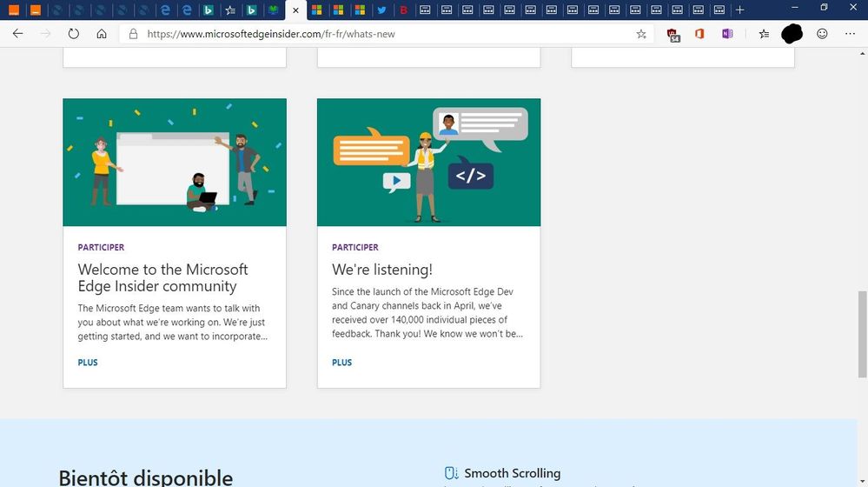This screenshot has height=487, width=868.
Task: Switch to the red B icon tab
Action: point(403,10)
